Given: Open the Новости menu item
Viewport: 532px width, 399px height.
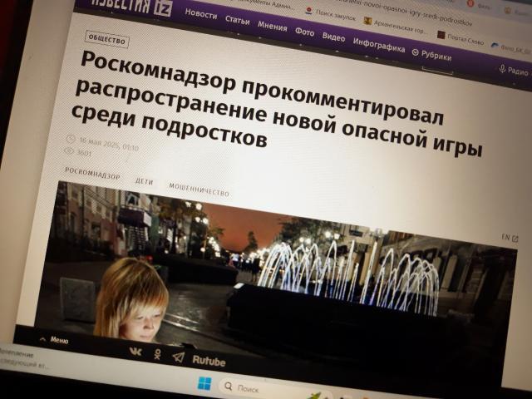Looking at the screenshot, I should (201, 15).
